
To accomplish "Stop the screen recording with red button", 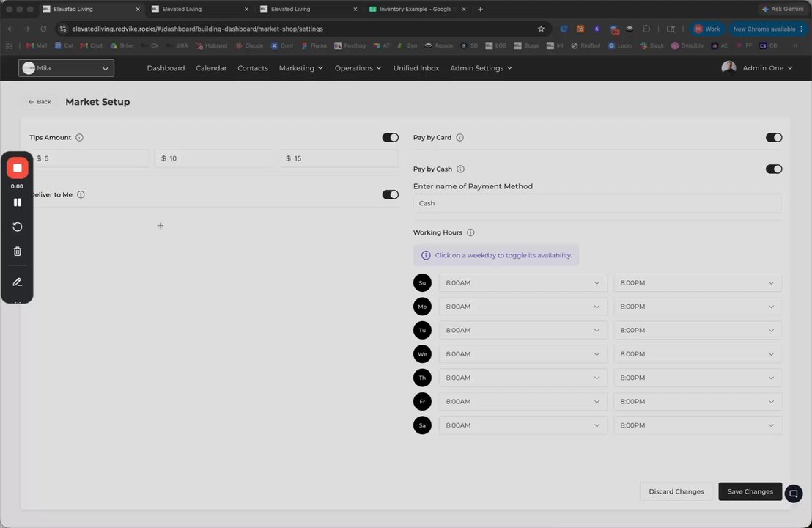I will 17,168.
